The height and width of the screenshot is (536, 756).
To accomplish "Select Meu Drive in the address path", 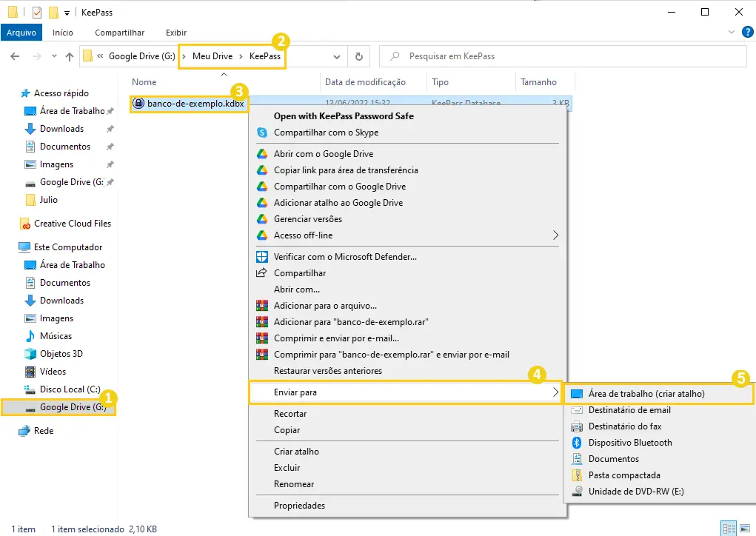I will pyautogui.click(x=213, y=56).
